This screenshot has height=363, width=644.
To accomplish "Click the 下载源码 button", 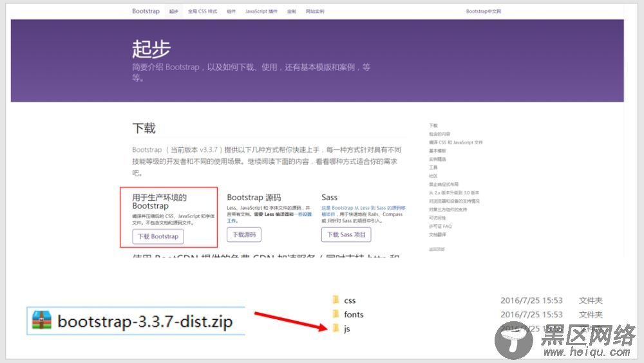I will tap(244, 234).
